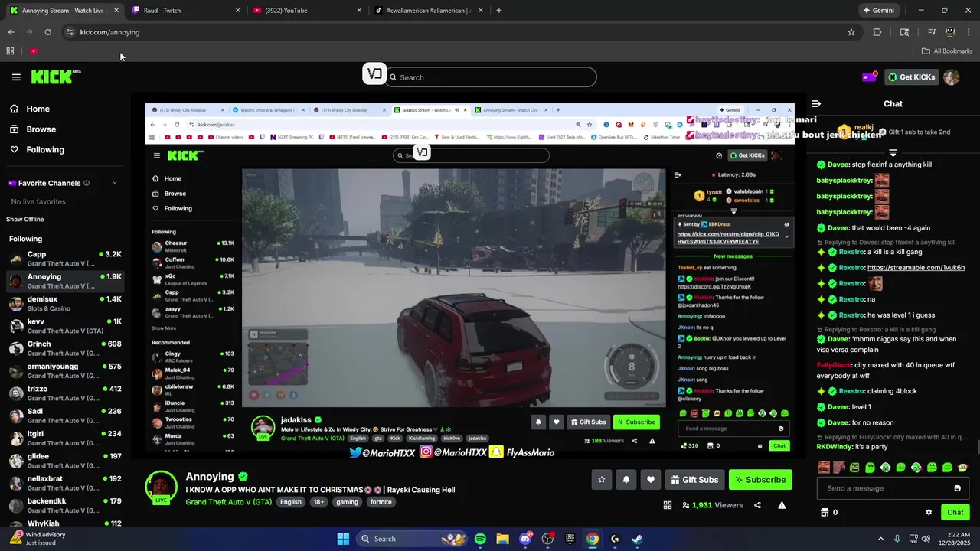Click the 18+ tag

coord(318,502)
